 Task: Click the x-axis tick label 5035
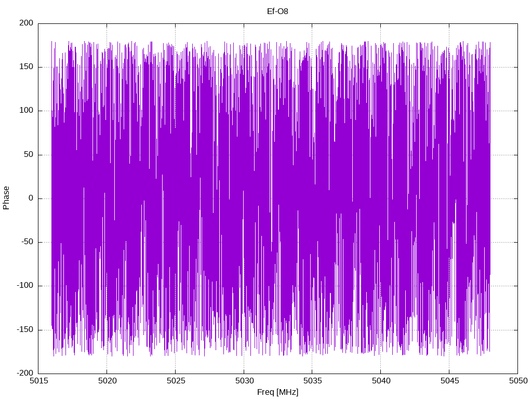click(x=313, y=381)
